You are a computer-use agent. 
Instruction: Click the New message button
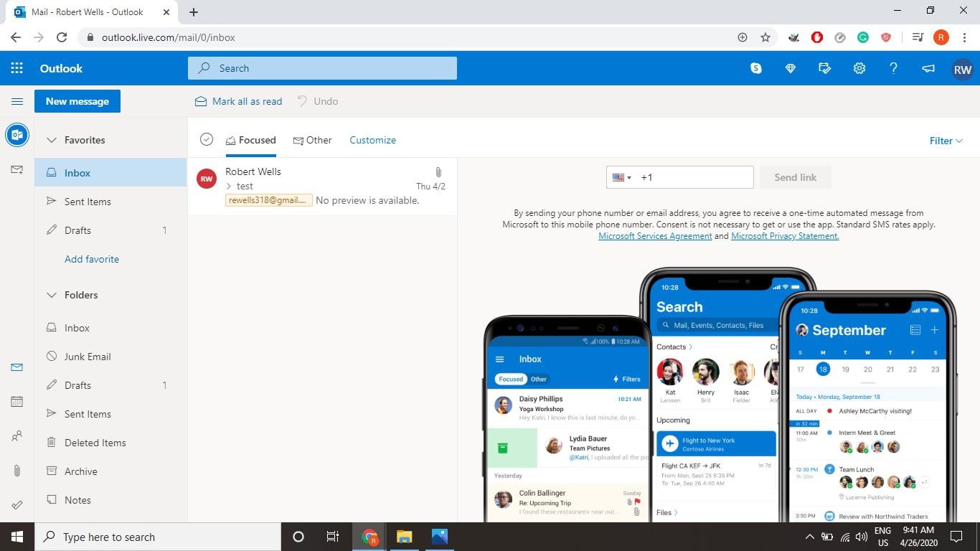tap(77, 101)
